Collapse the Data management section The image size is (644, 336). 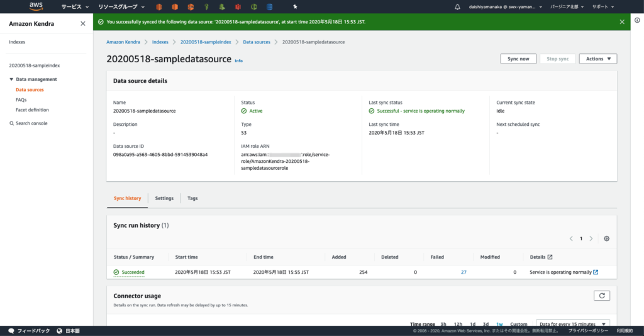tap(11, 79)
